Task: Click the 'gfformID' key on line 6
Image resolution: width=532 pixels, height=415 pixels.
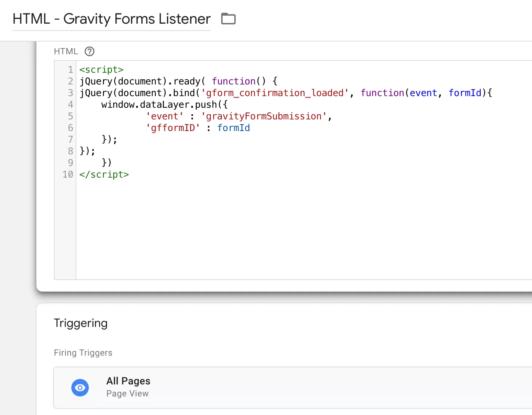Action: pos(173,128)
